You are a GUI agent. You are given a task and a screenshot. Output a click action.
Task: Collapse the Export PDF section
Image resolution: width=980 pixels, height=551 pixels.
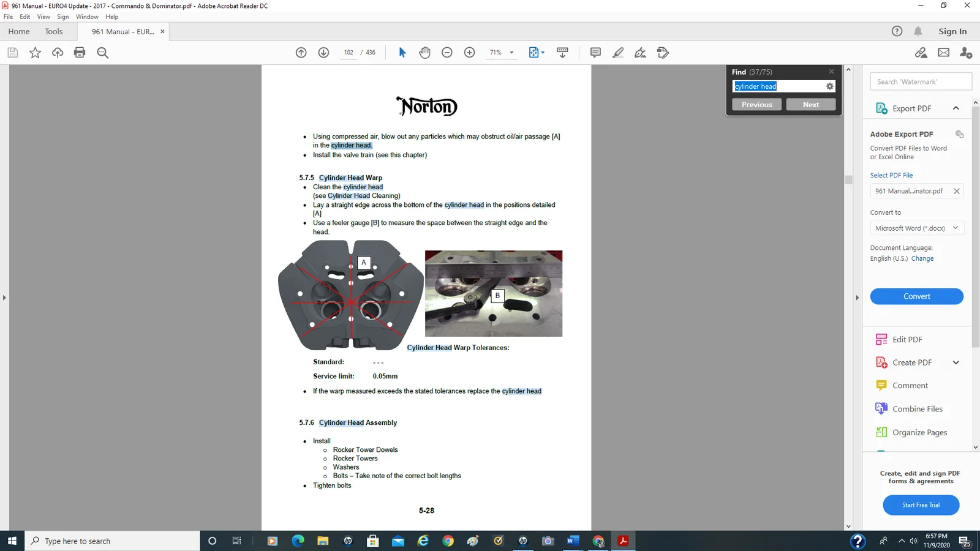click(956, 108)
